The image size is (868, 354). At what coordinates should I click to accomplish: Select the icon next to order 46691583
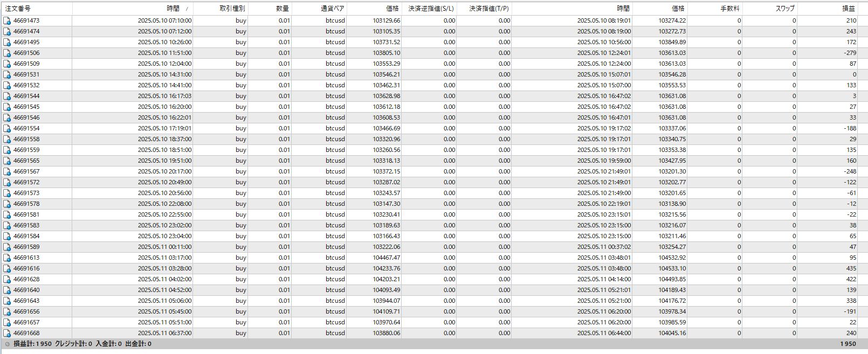pos(7,225)
